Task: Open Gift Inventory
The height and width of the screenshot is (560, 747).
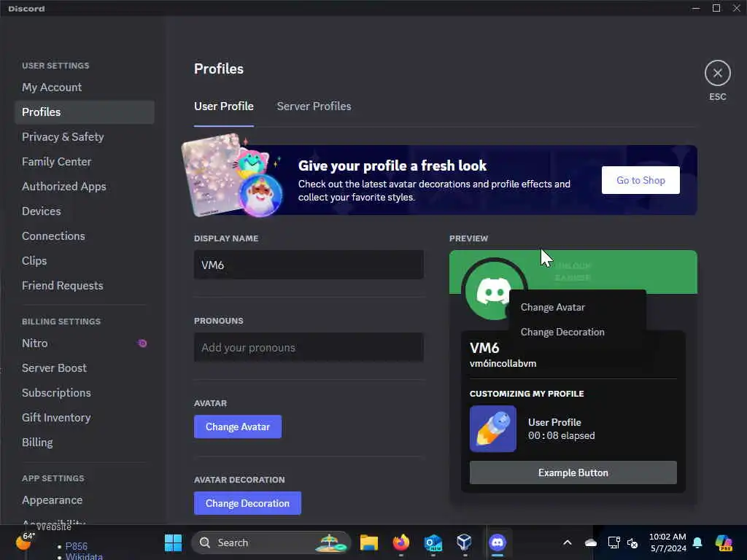Action: tap(85, 417)
